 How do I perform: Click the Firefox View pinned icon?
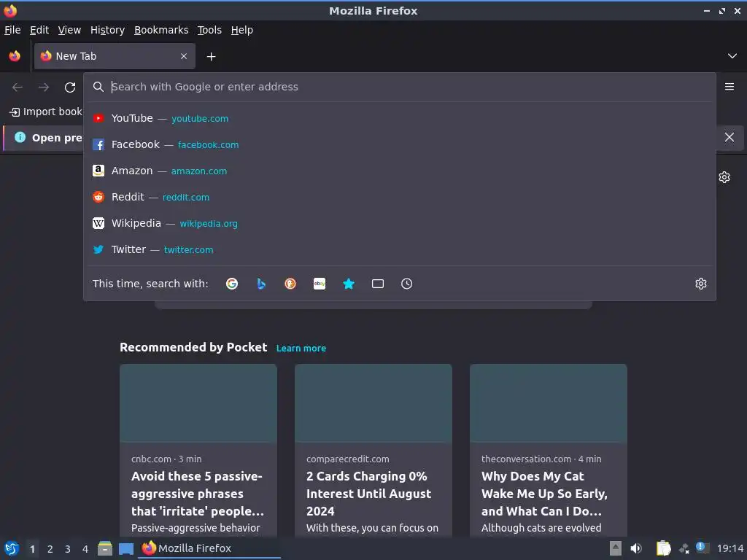pyautogui.click(x=15, y=56)
